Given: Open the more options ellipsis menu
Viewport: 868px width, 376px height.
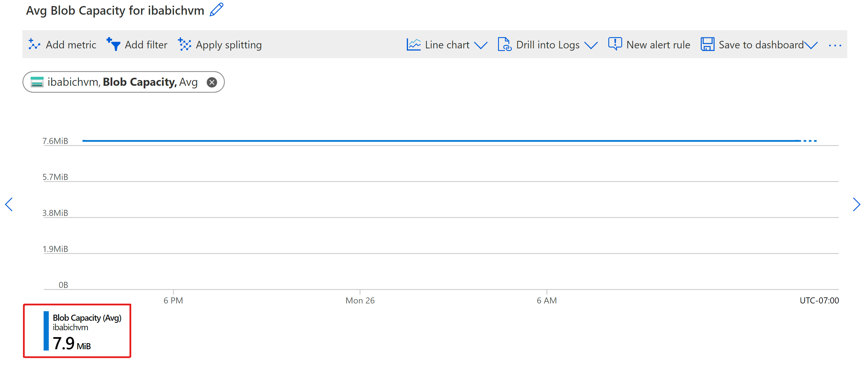Looking at the screenshot, I should click(x=835, y=45).
